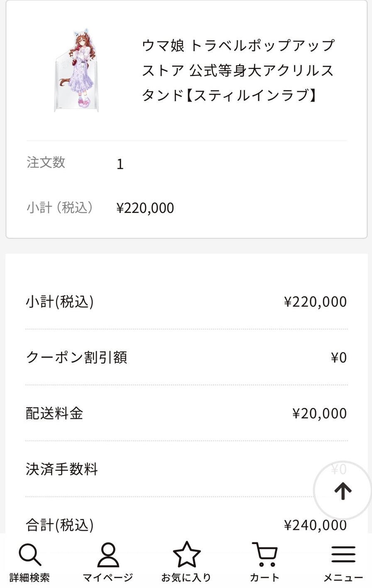The height and width of the screenshot is (588, 372).
Task: Click the ¥240,000 total amount
Action: pos(315,525)
